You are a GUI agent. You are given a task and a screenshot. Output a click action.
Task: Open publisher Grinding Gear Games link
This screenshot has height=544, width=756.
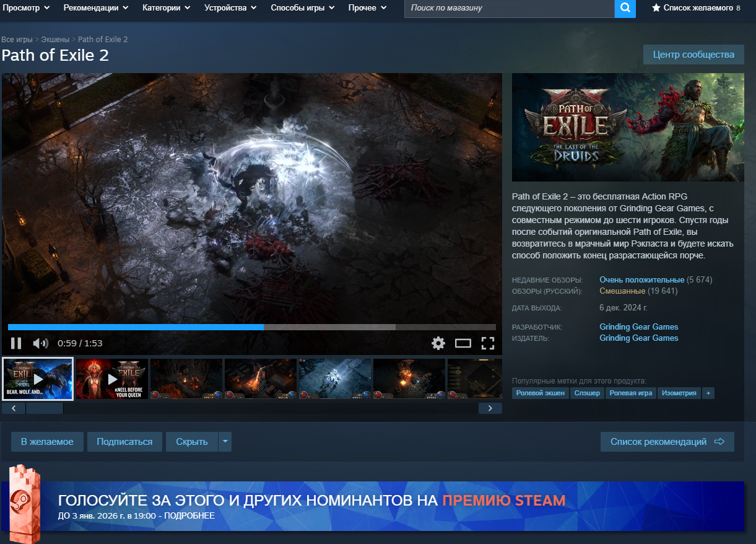coord(638,338)
